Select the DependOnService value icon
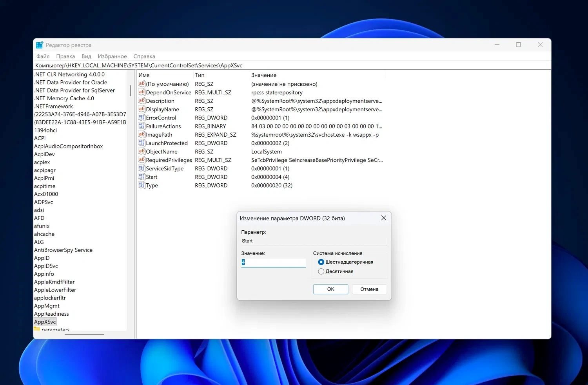This screenshot has height=385, width=588. (142, 92)
